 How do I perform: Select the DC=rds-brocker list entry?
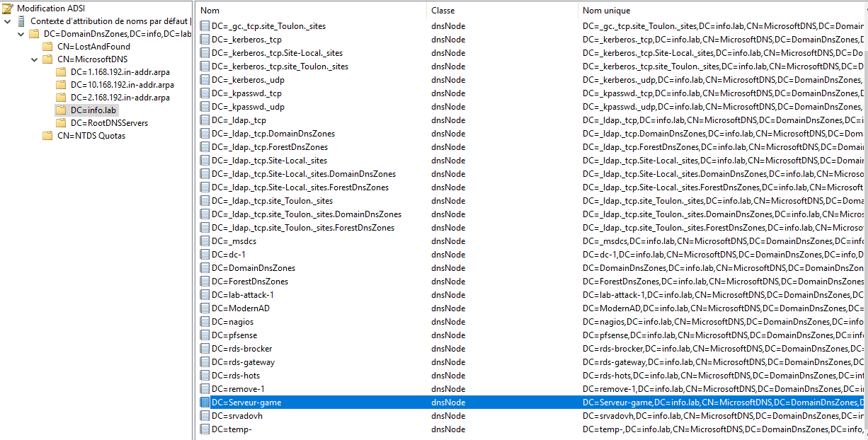241,349
